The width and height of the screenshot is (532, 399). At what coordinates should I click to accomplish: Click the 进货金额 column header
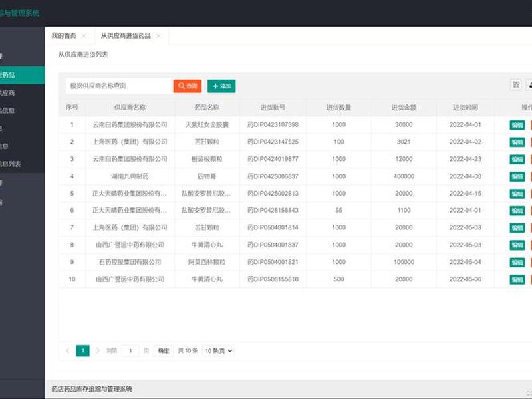pos(404,108)
